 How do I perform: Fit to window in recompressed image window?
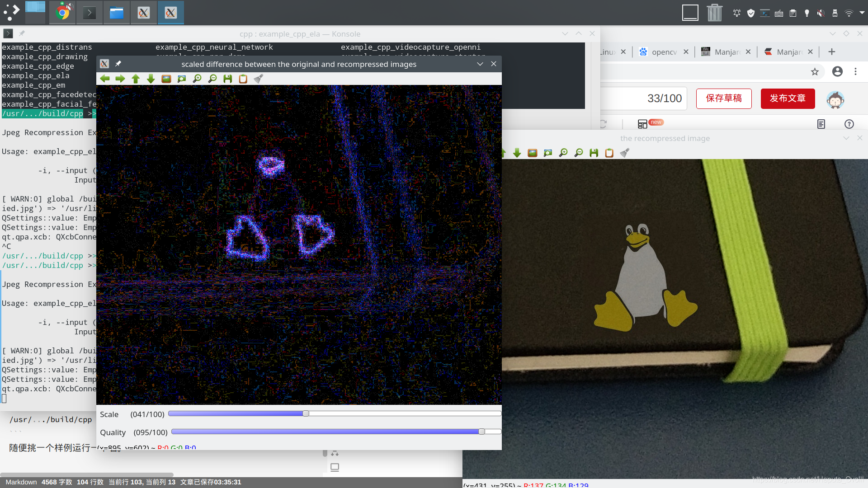pyautogui.click(x=548, y=153)
